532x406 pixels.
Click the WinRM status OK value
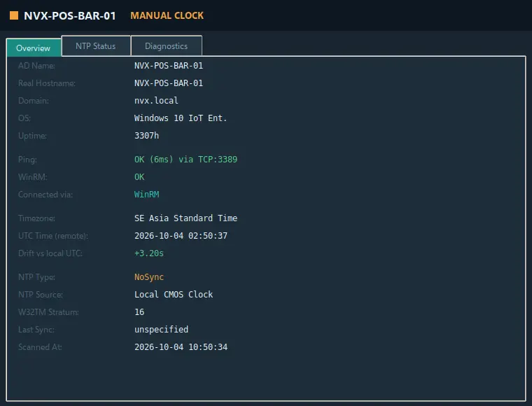pos(139,177)
